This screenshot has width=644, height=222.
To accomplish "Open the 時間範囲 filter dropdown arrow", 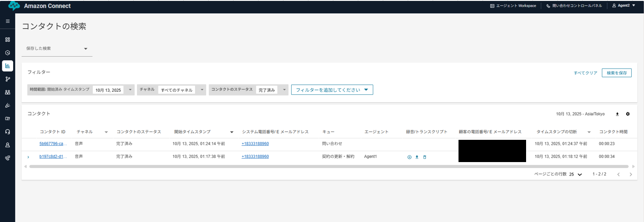I will pos(131,90).
